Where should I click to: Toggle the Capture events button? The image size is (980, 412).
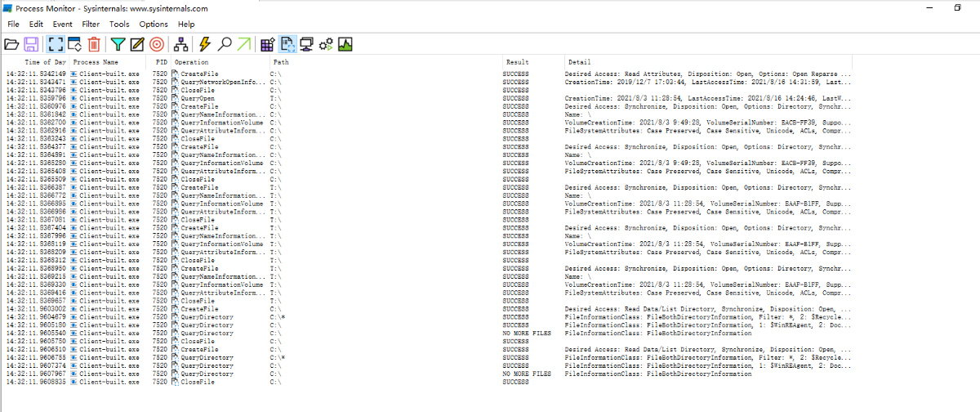56,44
